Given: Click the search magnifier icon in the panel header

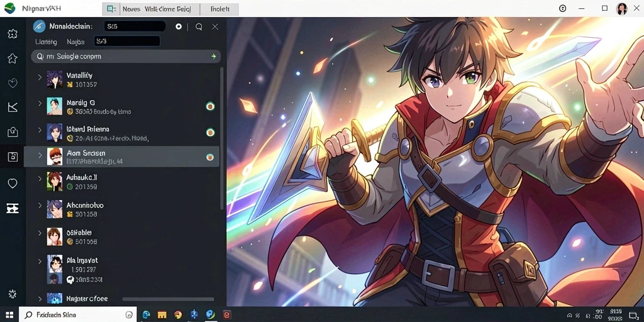Looking at the screenshot, I should 199,26.
